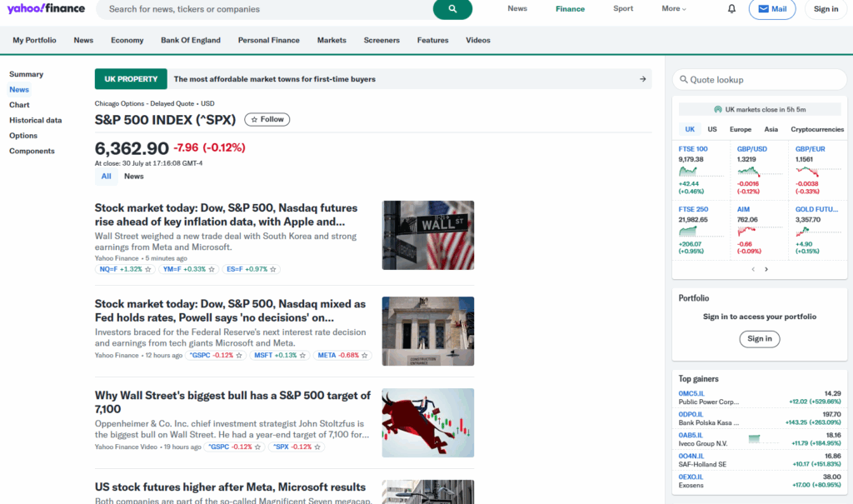This screenshot has width=853, height=504.
Task: Toggle Follow on the S&P 500 index
Action: click(267, 119)
